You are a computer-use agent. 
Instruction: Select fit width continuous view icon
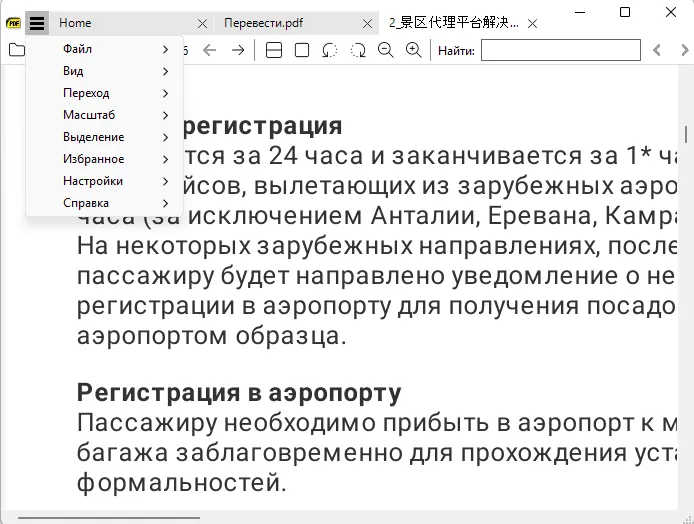[x=274, y=50]
